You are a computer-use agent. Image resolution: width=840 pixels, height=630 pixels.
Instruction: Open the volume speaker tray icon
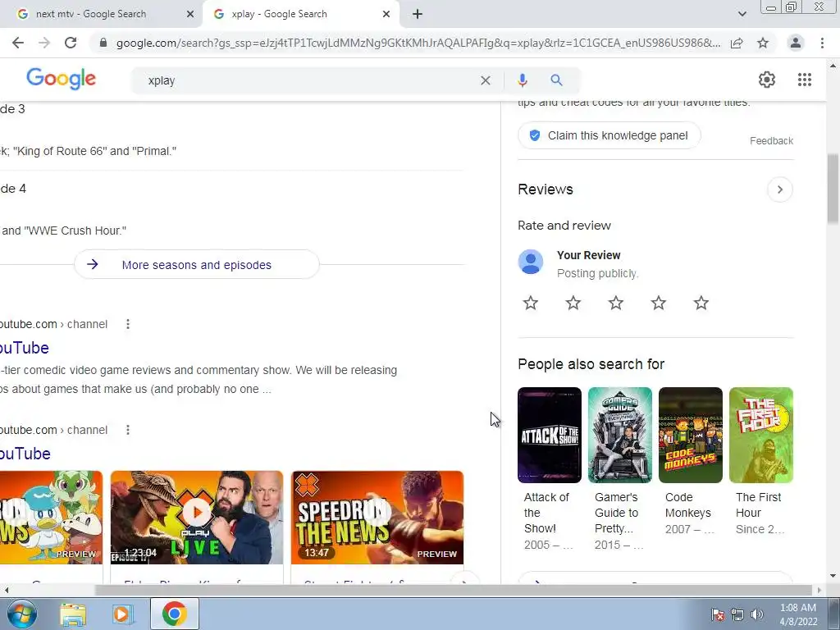pos(757,614)
